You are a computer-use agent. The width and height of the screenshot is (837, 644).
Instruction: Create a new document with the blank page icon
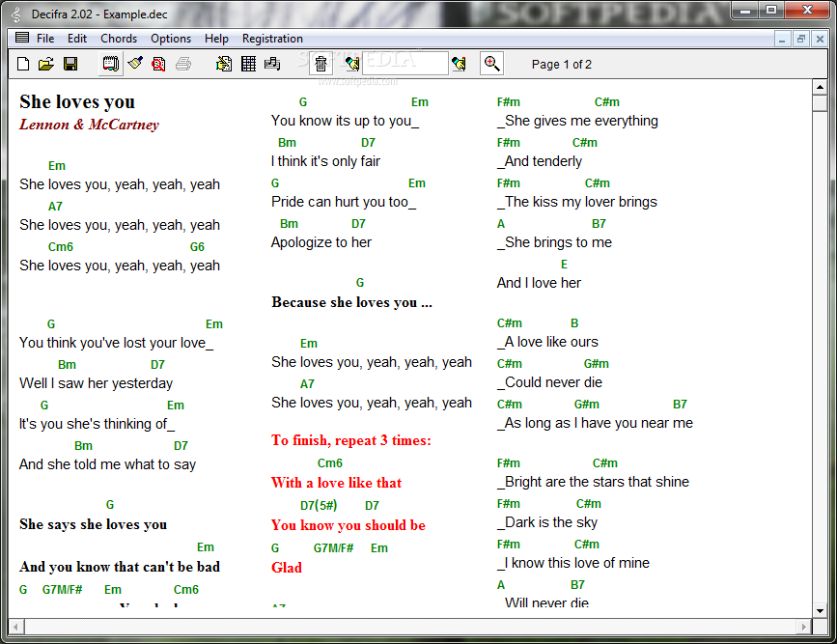pos(23,64)
